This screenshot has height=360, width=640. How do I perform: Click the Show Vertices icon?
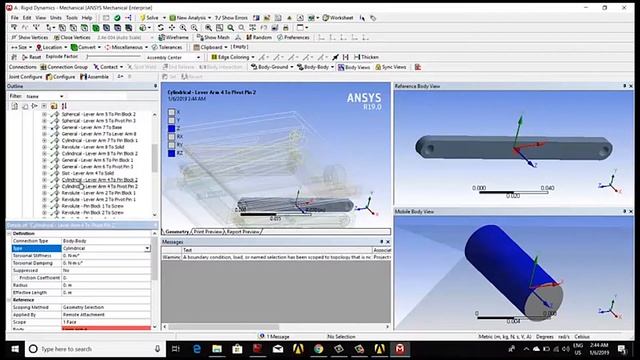tap(14, 38)
